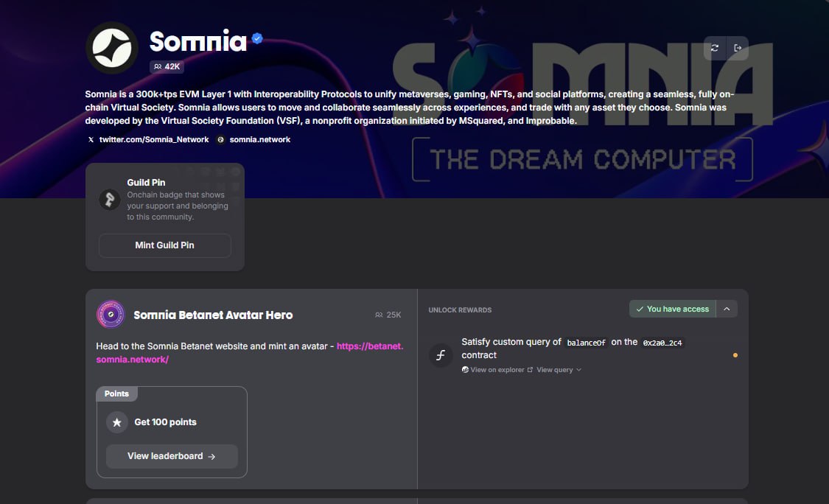Click the blue verified badge next to Somnia

point(257,38)
